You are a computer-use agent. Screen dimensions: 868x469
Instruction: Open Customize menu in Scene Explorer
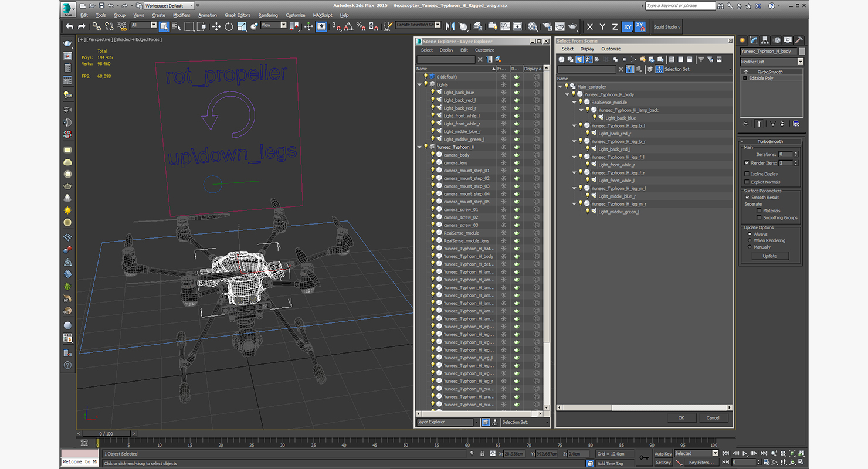(x=484, y=50)
